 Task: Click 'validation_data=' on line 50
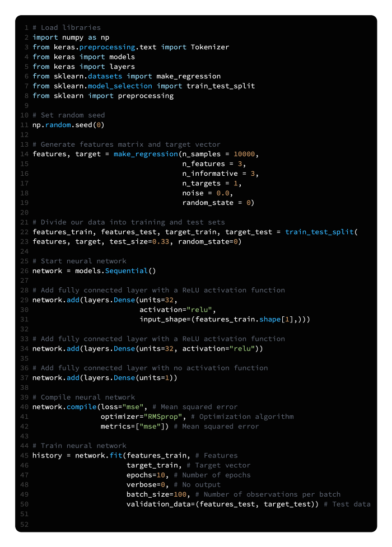point(161,504)
